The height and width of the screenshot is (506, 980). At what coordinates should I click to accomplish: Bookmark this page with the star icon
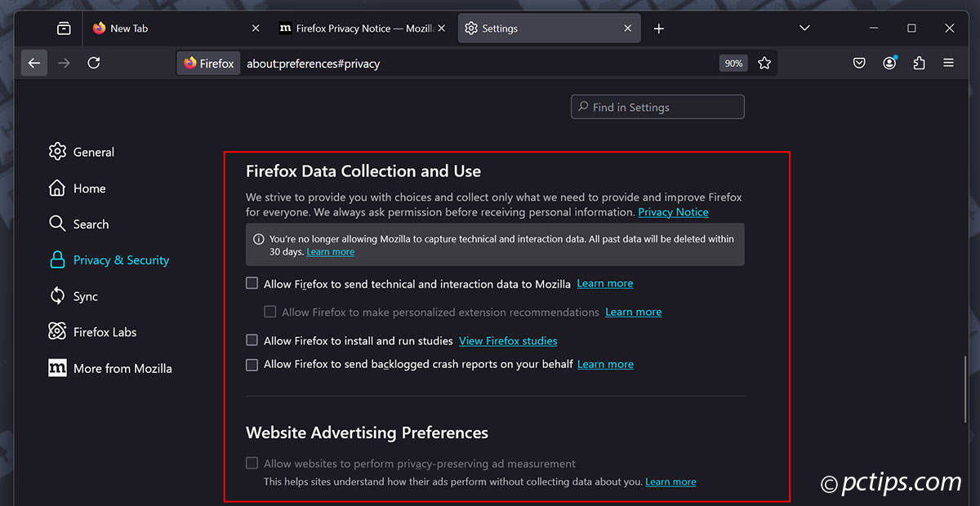pos(764,63)
